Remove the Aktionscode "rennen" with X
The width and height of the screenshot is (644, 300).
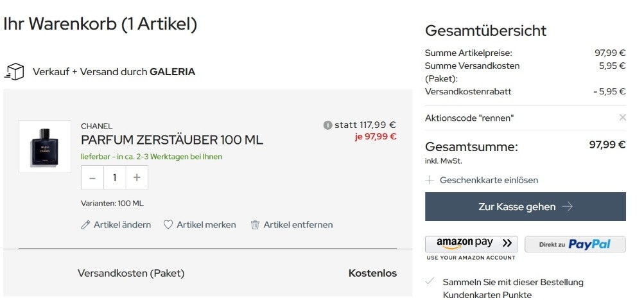click(622, 118)
